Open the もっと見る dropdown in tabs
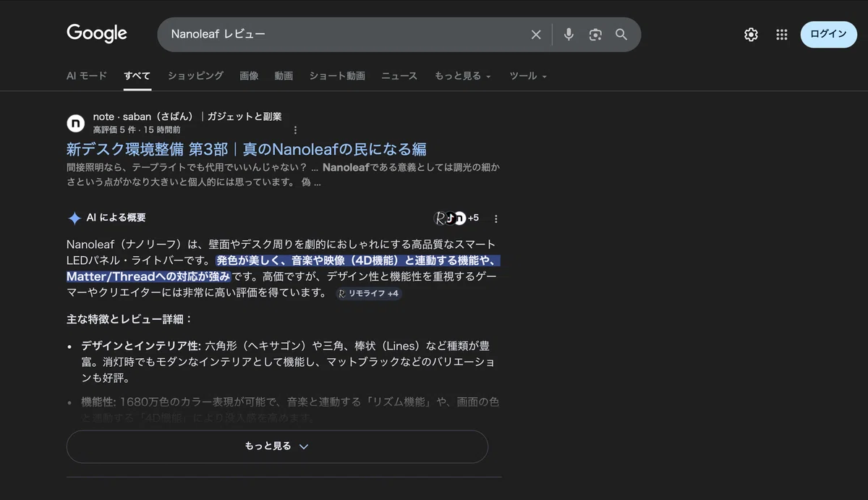 pos(463,76)
